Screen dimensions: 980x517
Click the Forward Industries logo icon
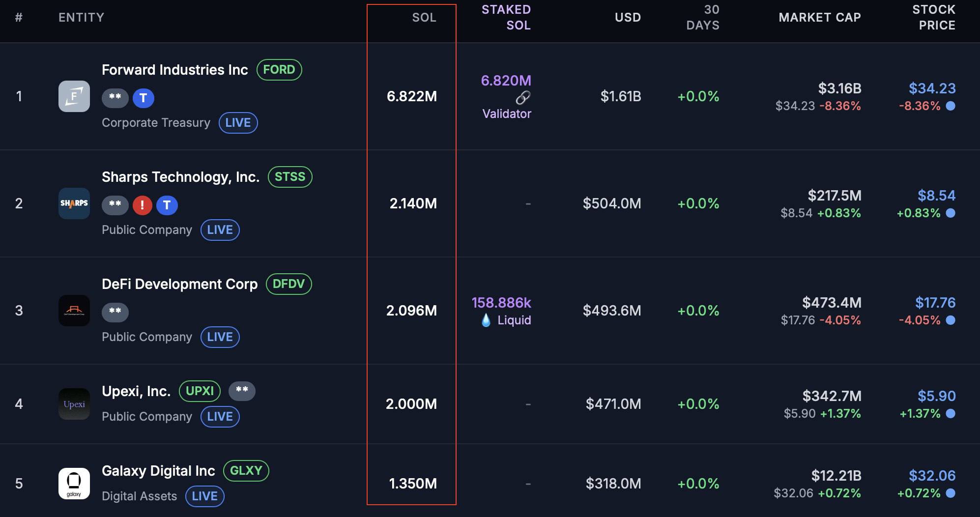coord(74,96)
